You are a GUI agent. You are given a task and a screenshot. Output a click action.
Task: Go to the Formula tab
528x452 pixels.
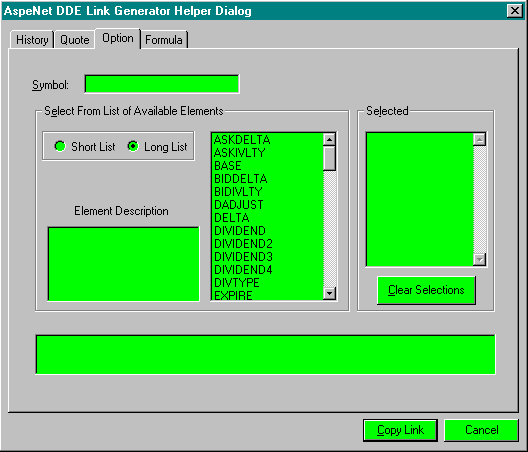pos(164,40)
